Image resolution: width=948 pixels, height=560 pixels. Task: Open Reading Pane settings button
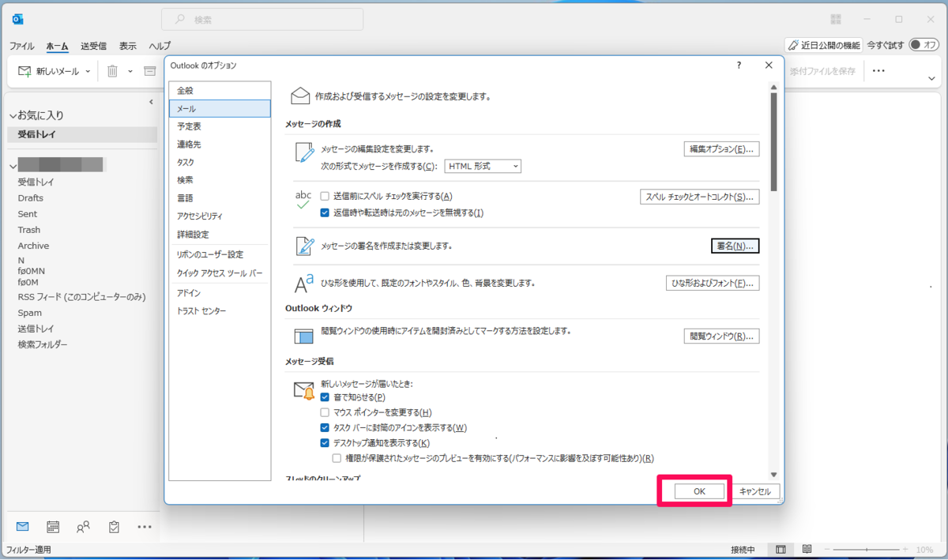pos(721,336)
